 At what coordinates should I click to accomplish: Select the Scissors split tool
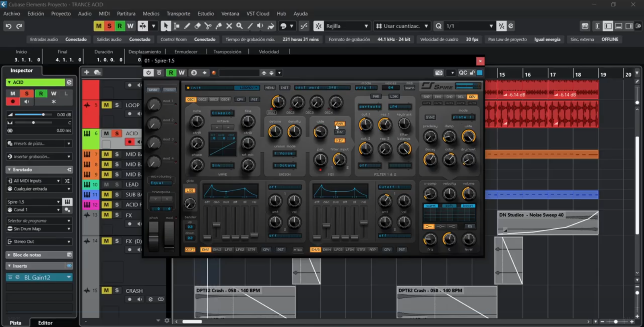[x=208, y=26]
